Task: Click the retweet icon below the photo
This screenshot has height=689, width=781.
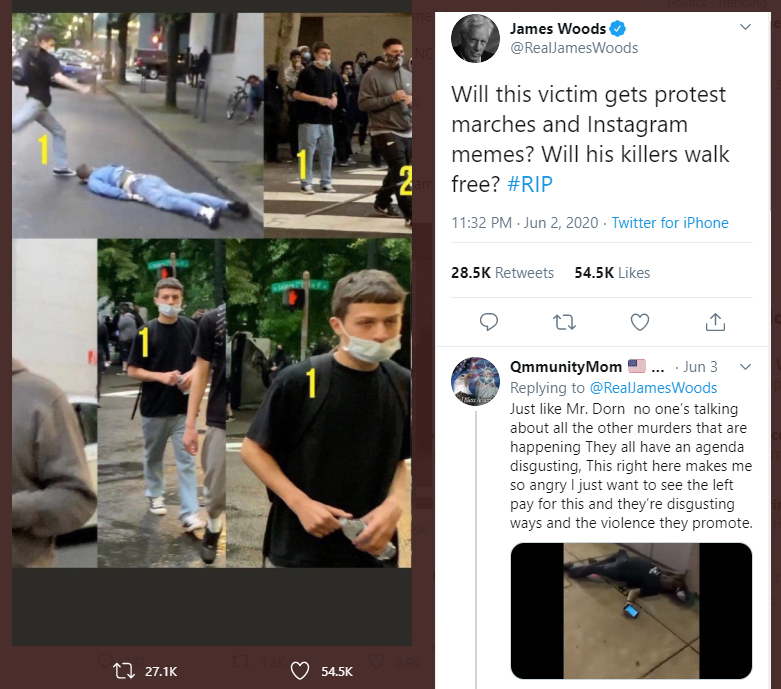Action: 124,671
